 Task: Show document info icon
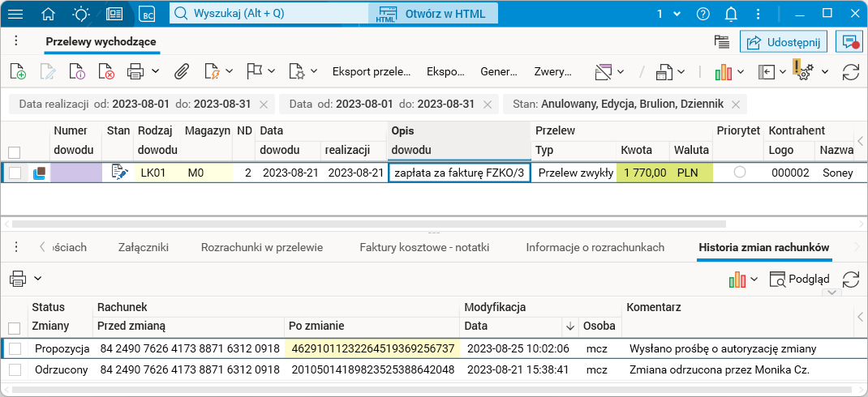77,71
